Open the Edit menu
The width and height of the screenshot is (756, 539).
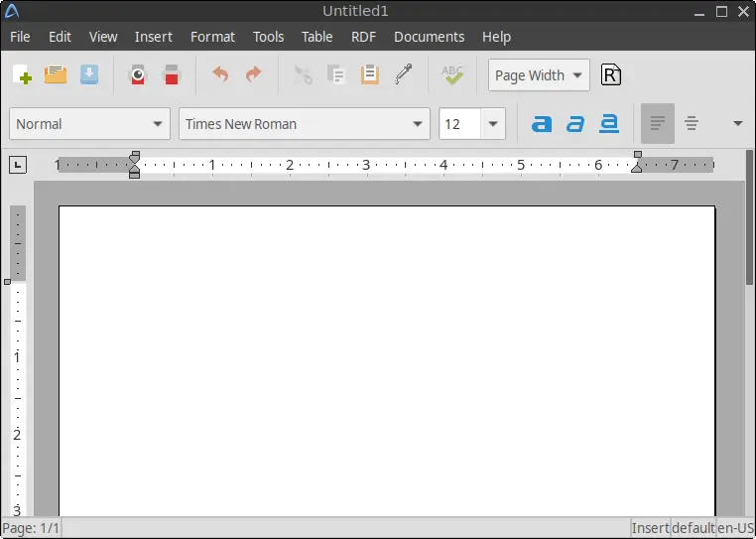tap(60, 37)
